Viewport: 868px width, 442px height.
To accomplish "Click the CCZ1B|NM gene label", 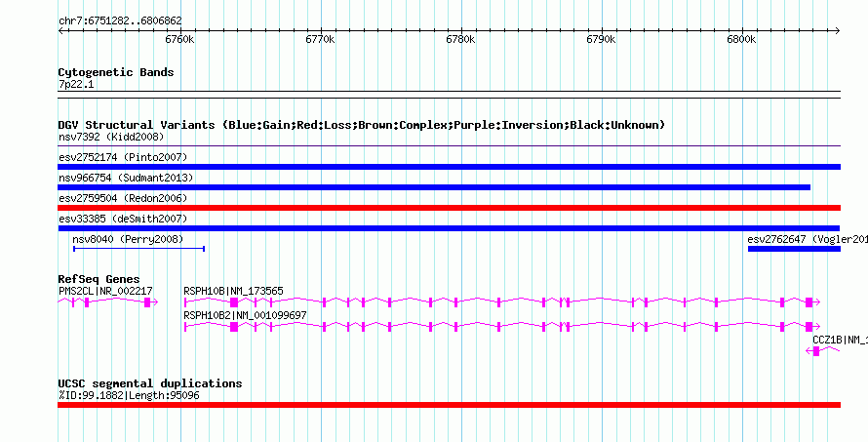I will (841, 340).
